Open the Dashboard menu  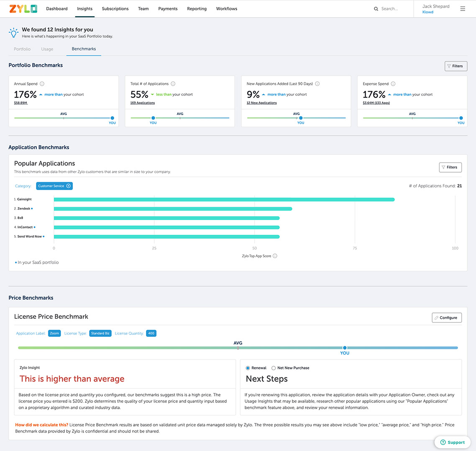57,9
